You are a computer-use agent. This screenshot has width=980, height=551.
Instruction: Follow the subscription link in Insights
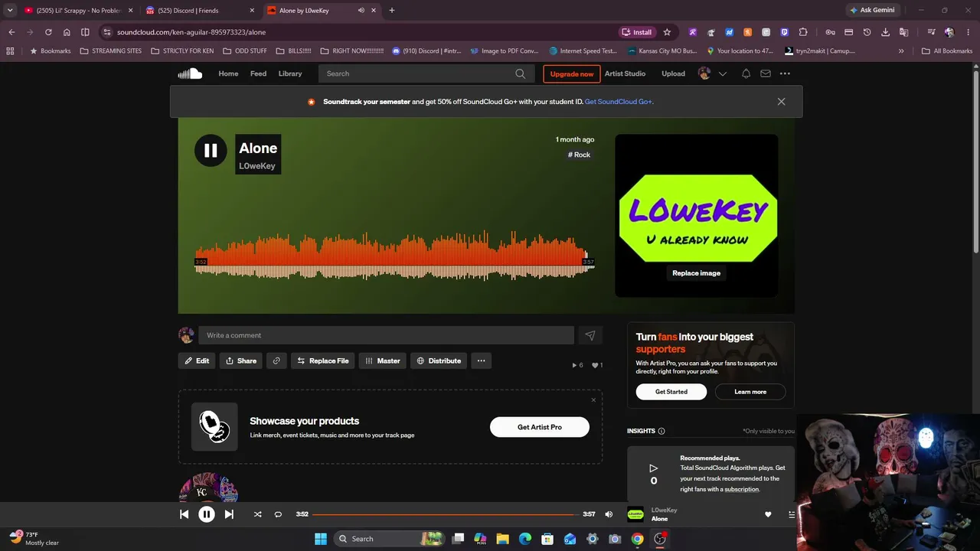741,489
